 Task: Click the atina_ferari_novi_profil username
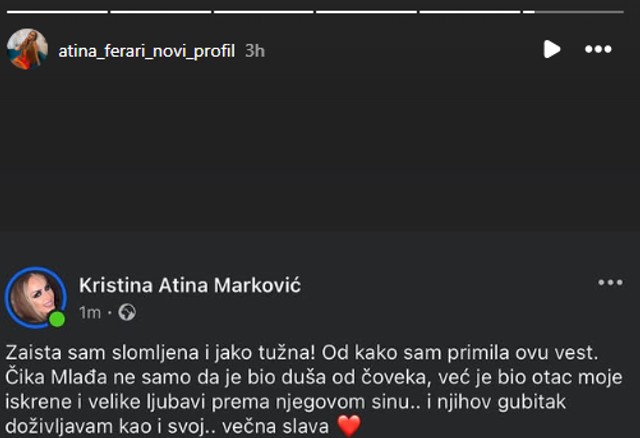tap(145, 50)
